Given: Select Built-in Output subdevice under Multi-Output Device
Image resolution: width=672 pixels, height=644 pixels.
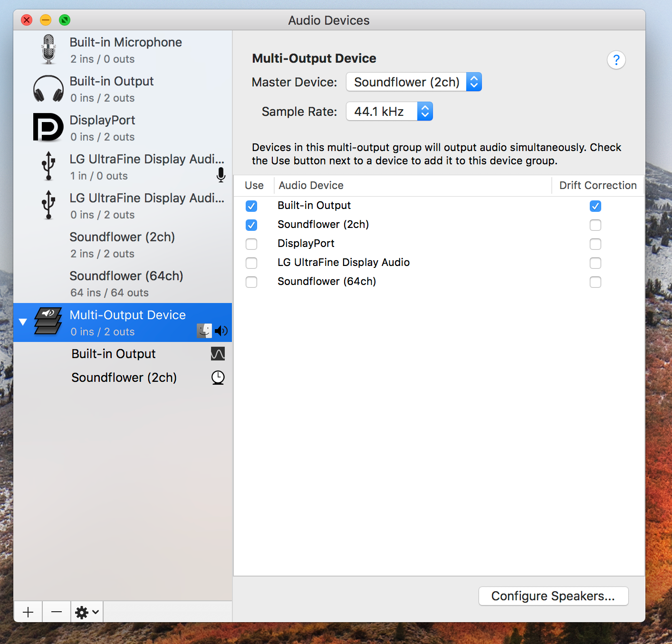Looking at the screenshot, I should [x=114, y=354].
